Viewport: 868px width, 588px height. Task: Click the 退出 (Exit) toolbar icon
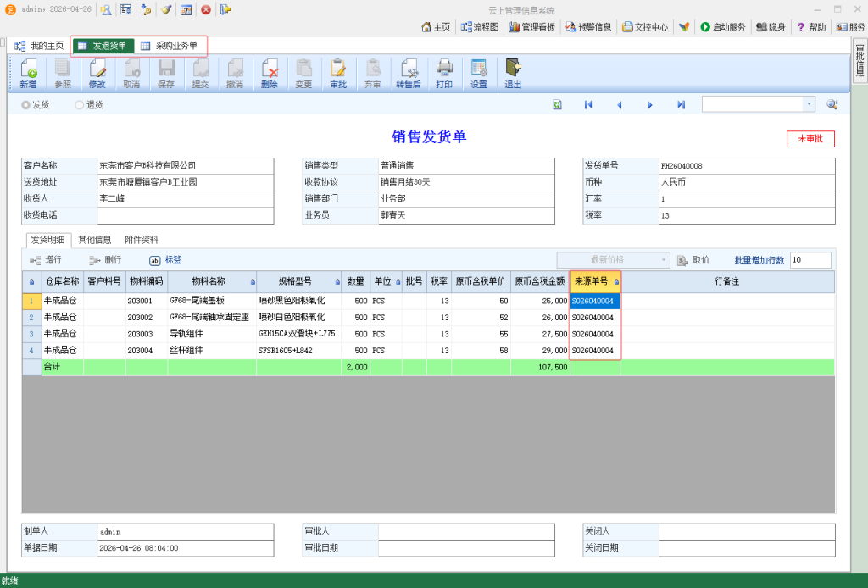(513, 74)
